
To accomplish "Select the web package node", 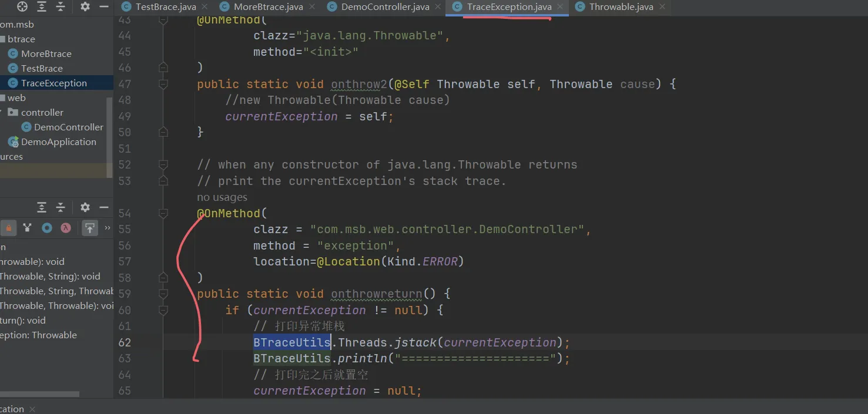I will (x=16, y=97).
